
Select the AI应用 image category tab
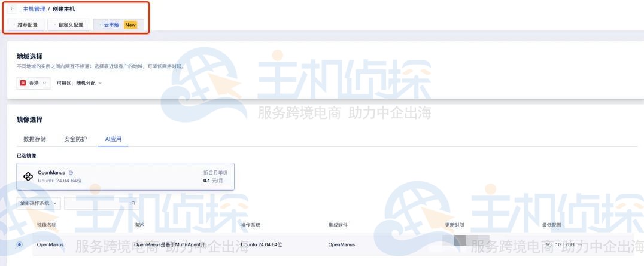pyautogui.click(x=113, y=139)
